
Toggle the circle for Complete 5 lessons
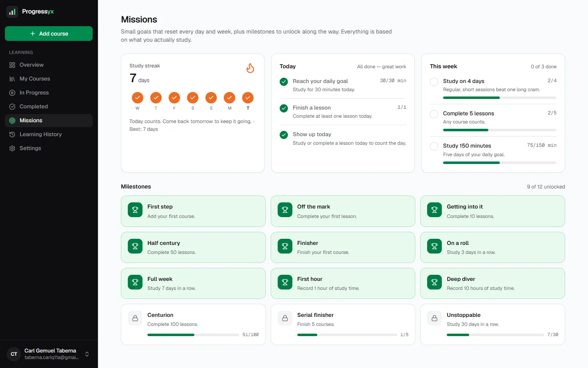click(x=434, y=114)
